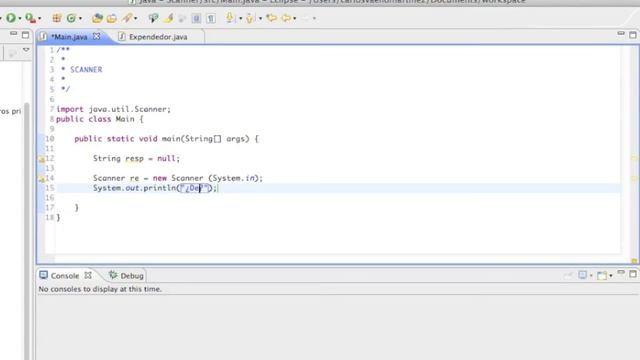The width and height of the screenshot is (640, 360).
Task: Click the 'import java.util.Scanner;' line
Action: [x=113, y=109]
